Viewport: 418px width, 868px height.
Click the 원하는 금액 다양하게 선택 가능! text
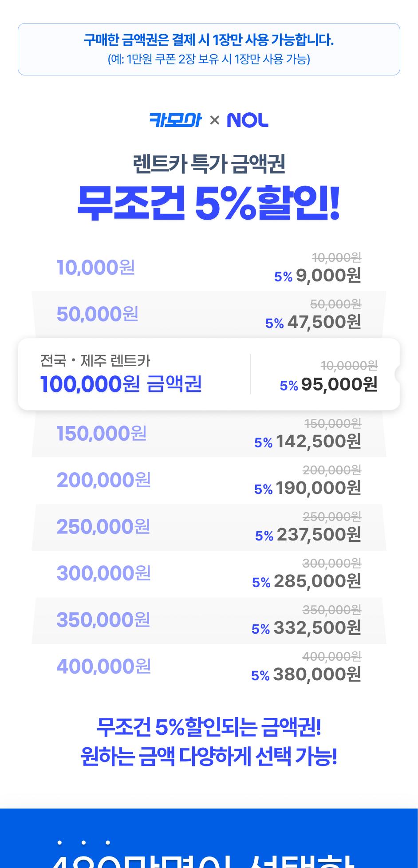click(209, 757)
